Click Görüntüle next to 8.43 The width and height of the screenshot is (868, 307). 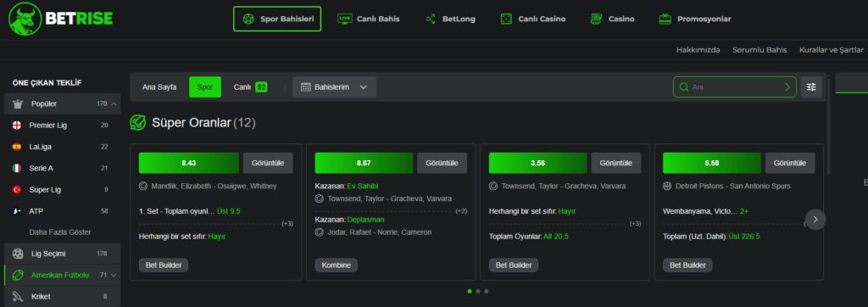pyautogui.click(x=269, y=164)
